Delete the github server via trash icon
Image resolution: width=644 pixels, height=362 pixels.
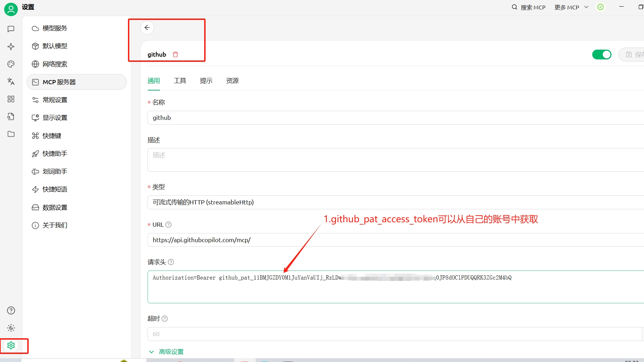click(x=176, y=55)
